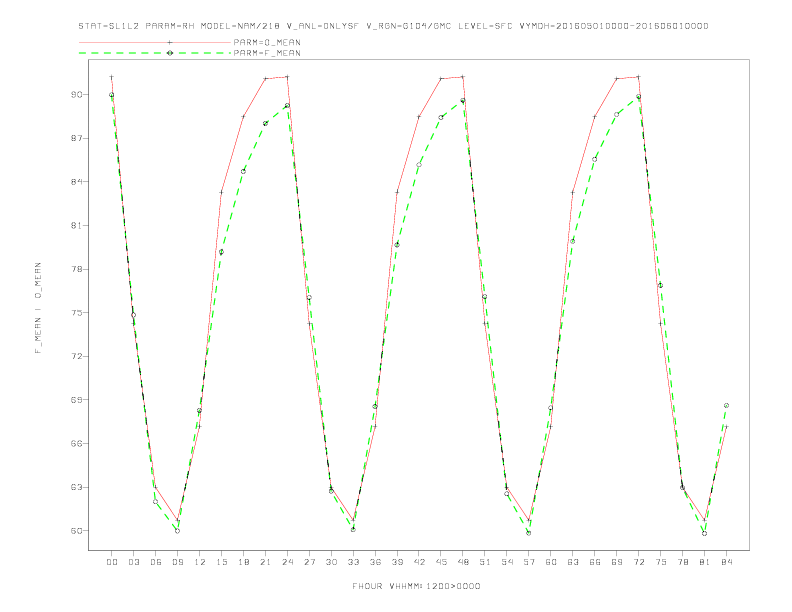Click the x-axis hour label 81

click(x=705, y=562)
